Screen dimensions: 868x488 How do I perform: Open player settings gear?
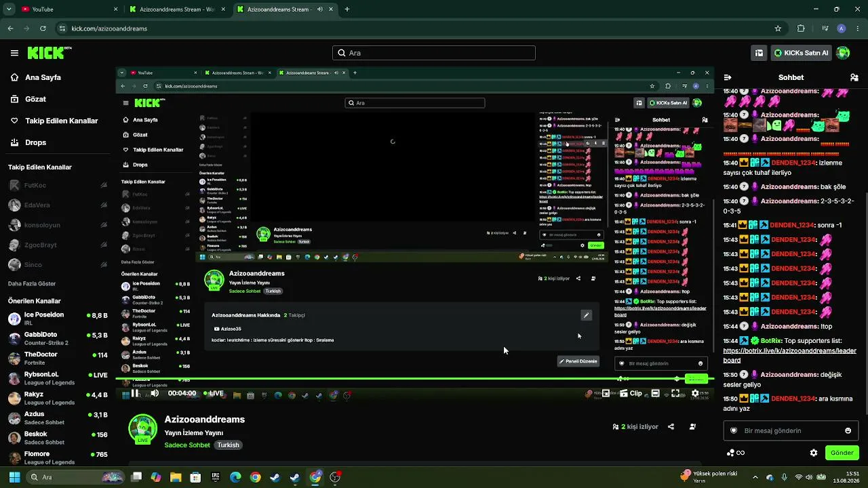(695, 393)
